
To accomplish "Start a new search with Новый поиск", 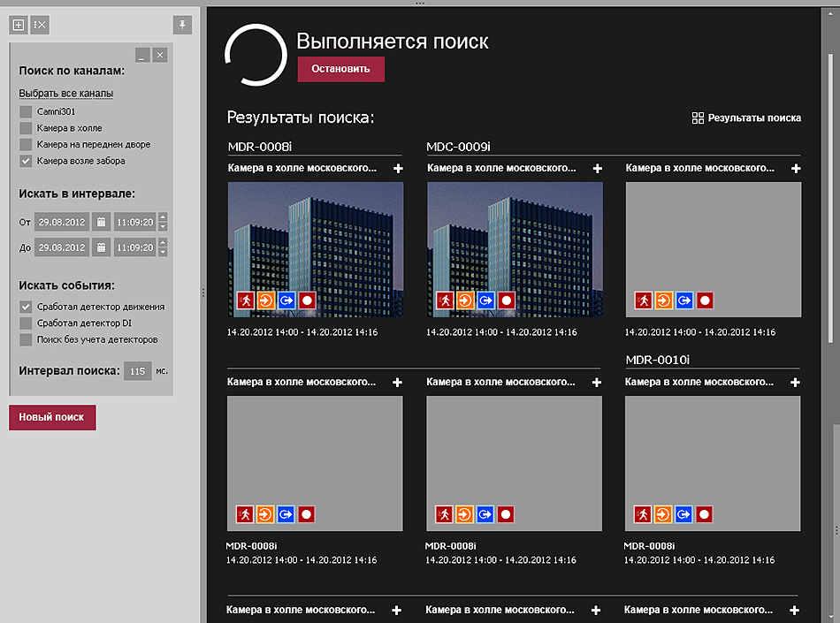I will pyautogui.click(x=52, y=417).
